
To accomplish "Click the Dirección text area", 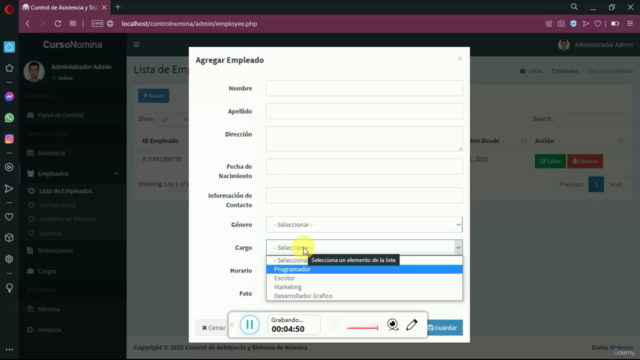I will (364, 139).
